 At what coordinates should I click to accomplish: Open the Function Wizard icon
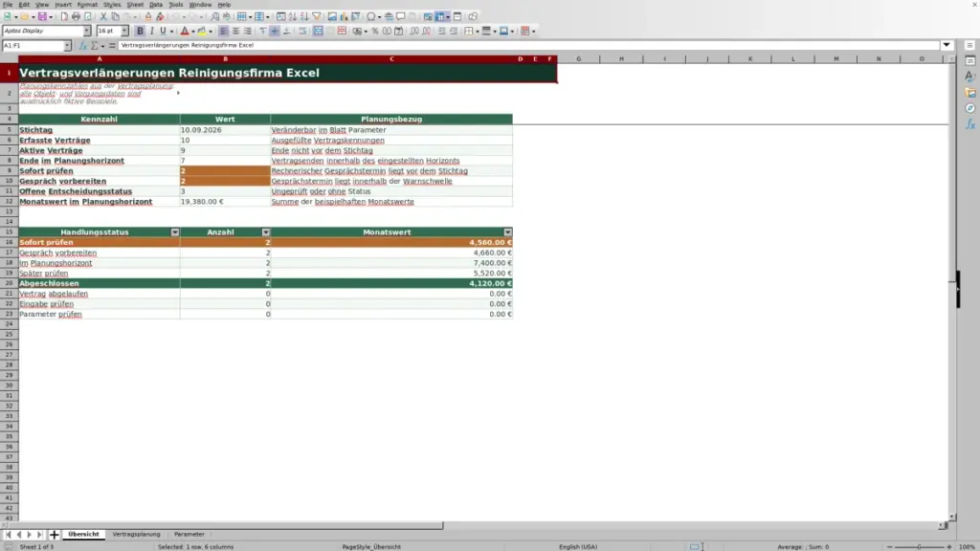(82, 46)
